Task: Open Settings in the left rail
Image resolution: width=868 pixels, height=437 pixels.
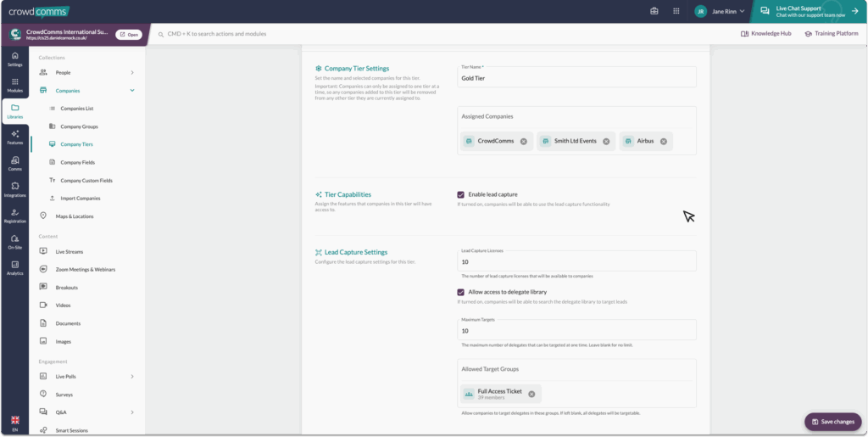Action: (14, 59)
